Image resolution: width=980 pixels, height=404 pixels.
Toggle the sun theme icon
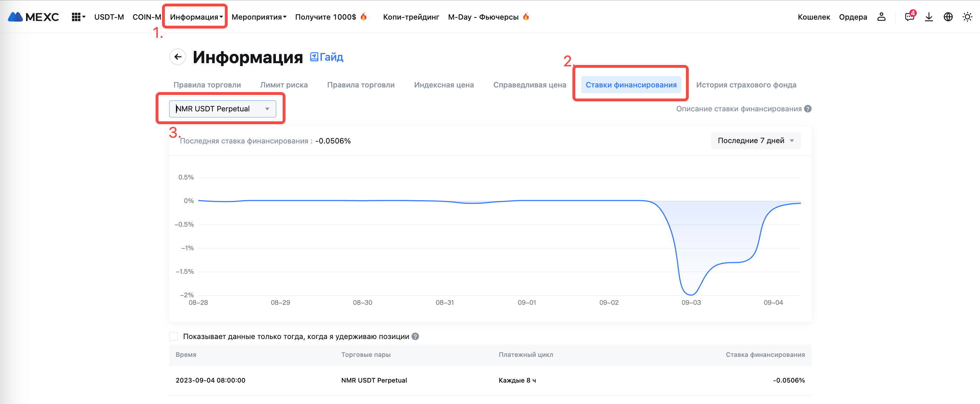(x=967, y=17)
